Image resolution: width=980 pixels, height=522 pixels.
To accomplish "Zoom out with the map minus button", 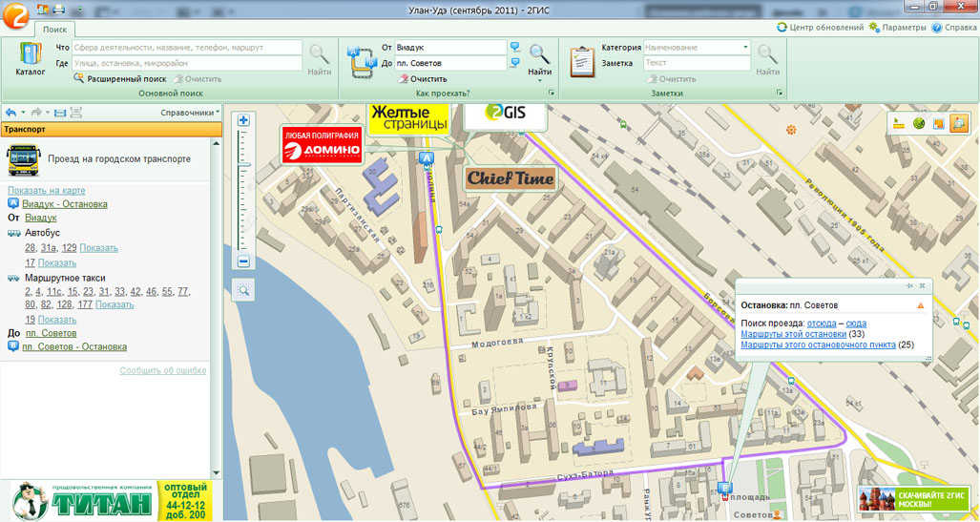I will [x=243, y=261].
